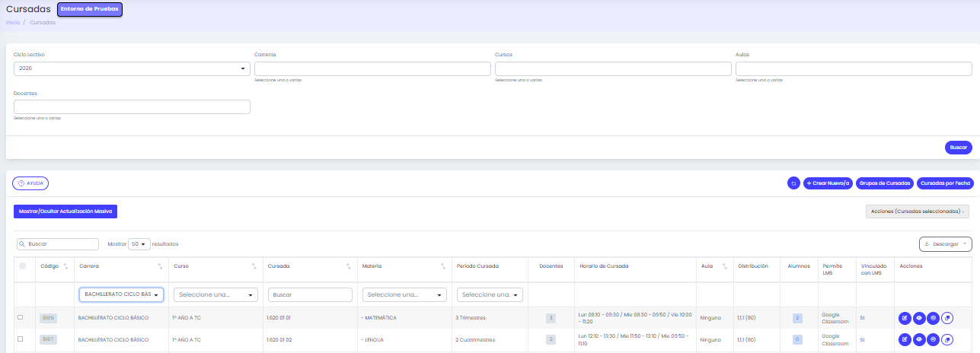Viewport: 980px width, 353px height.
Task: View the MATEMÁTICA cursada with eye icon
Action: [x=919, y=318]
